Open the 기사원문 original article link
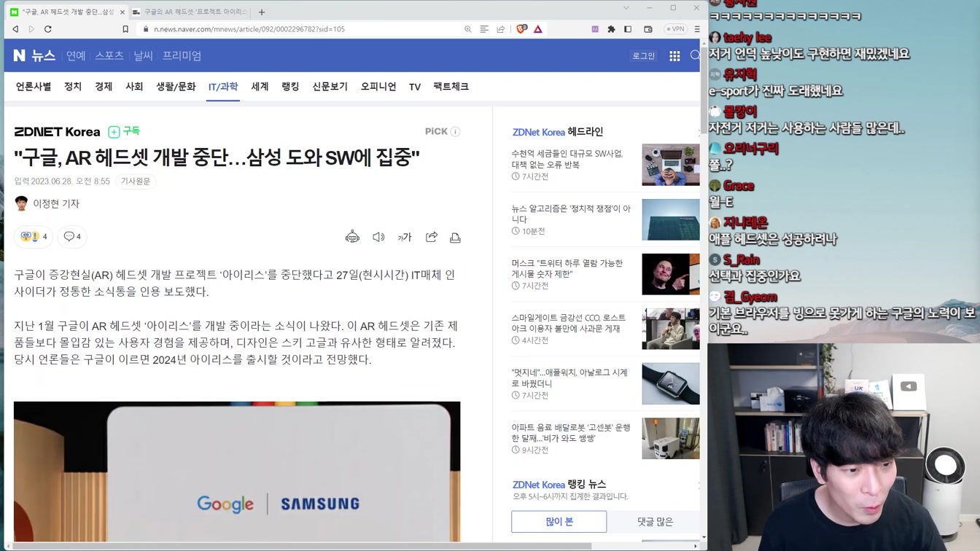 pos(136,181)
